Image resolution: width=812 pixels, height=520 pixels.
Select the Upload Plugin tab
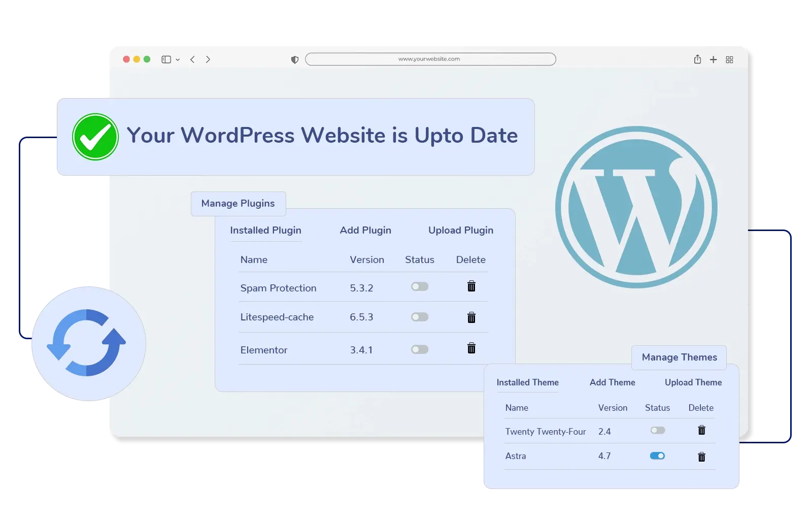(x=461, y=230)
